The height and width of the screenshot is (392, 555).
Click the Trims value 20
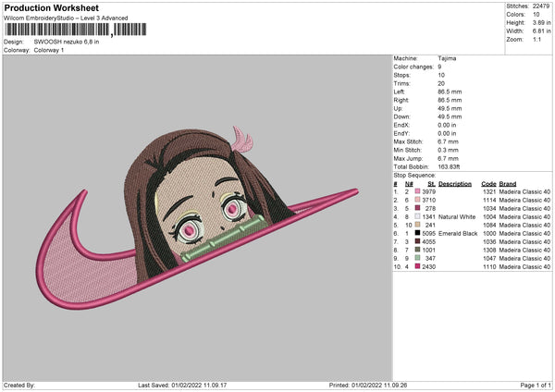(x=441, y=83)
